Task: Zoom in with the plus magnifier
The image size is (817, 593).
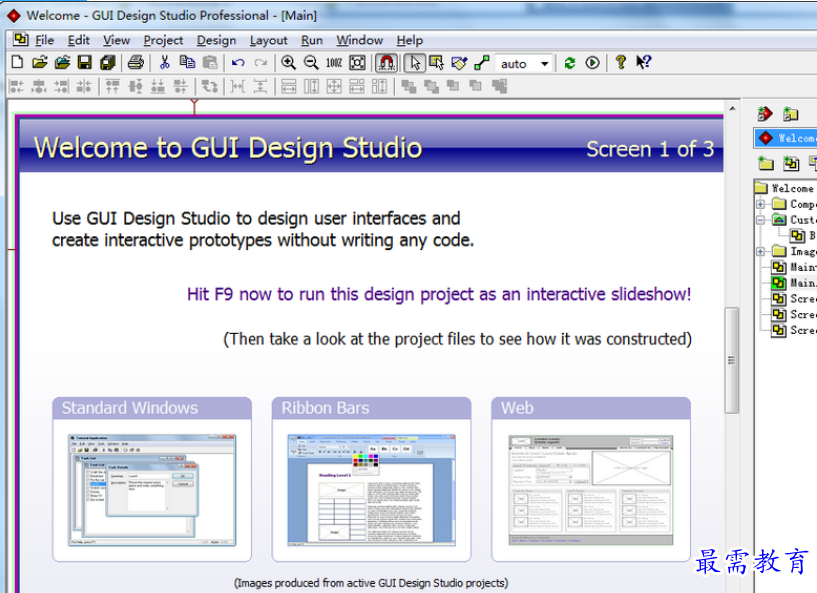Action: click(288, 63)
